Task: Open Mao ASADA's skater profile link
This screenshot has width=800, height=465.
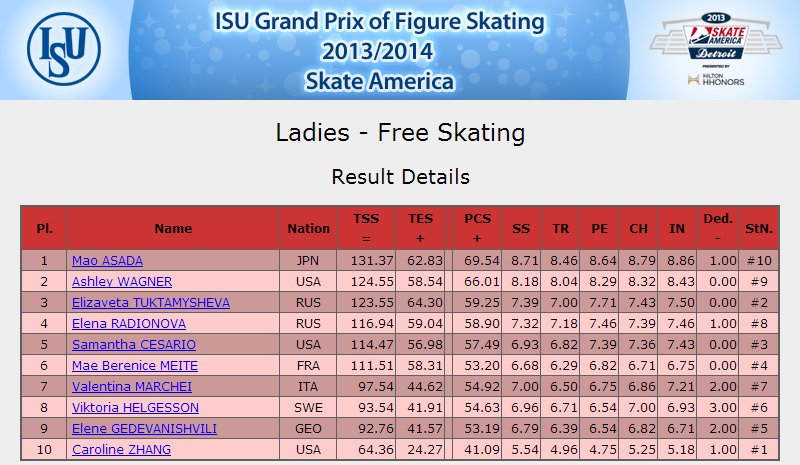Action: tap(107, 261)
